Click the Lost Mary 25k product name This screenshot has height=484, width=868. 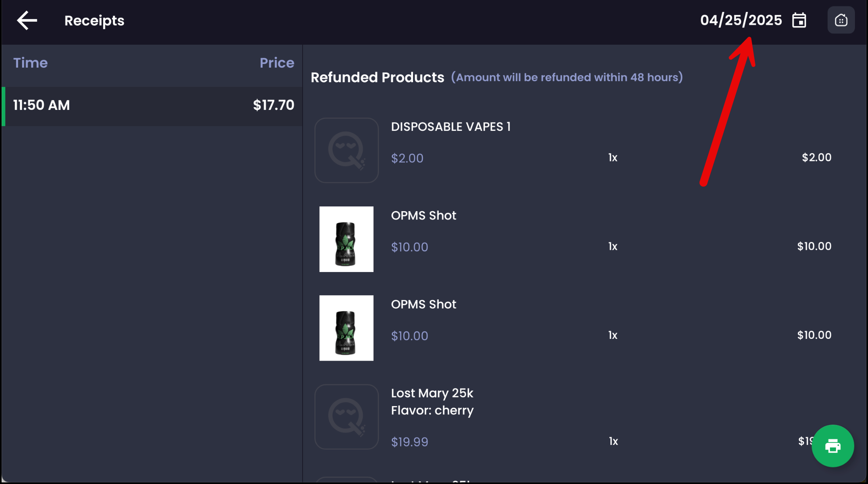pyautogui.click(x=432, y=393)
